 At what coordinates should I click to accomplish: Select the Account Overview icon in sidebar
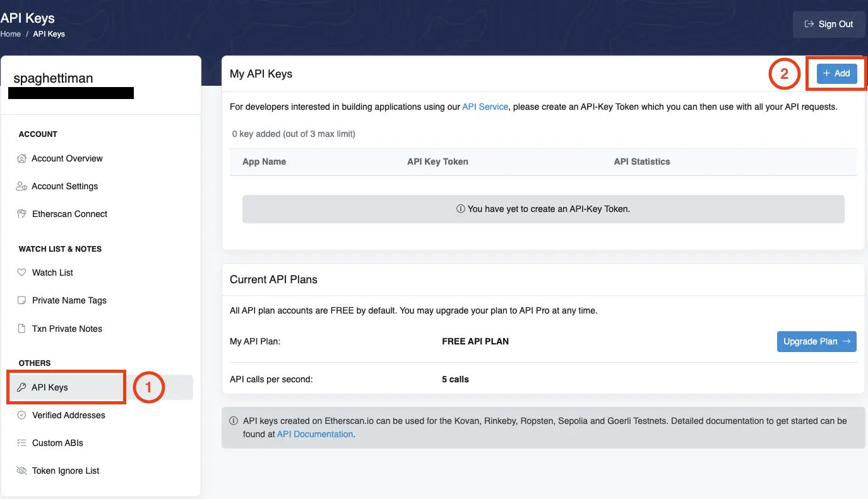click(22, 158)
